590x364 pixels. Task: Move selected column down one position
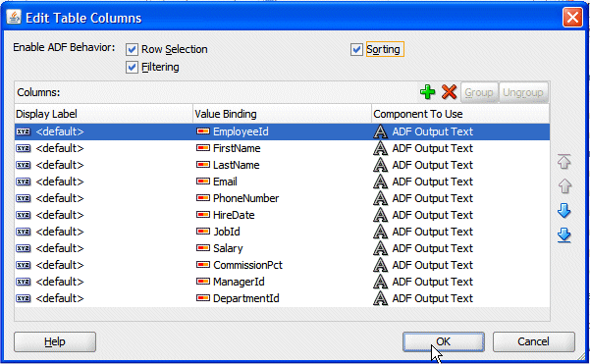(x=564, y=211)
